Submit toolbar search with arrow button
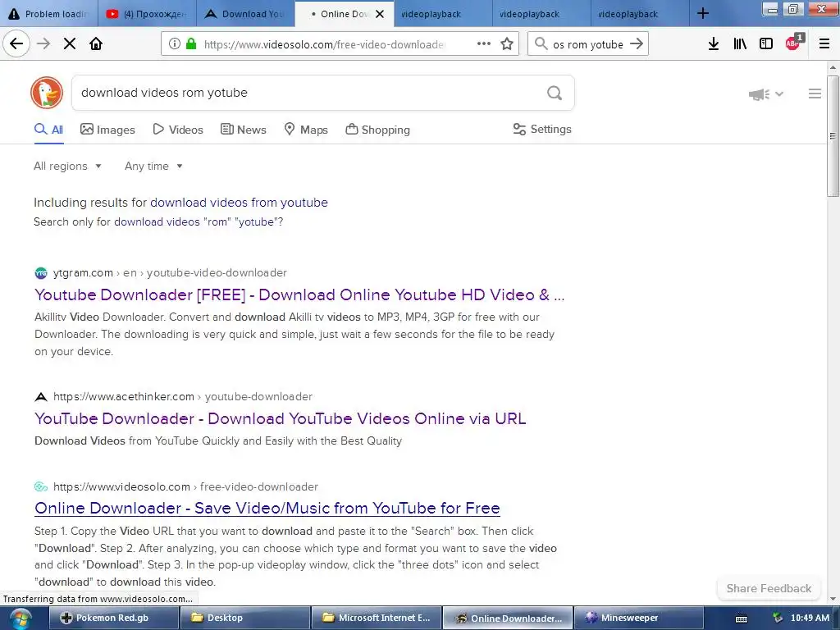The width and height of the screenshot is (840, 630). point(637,44)
